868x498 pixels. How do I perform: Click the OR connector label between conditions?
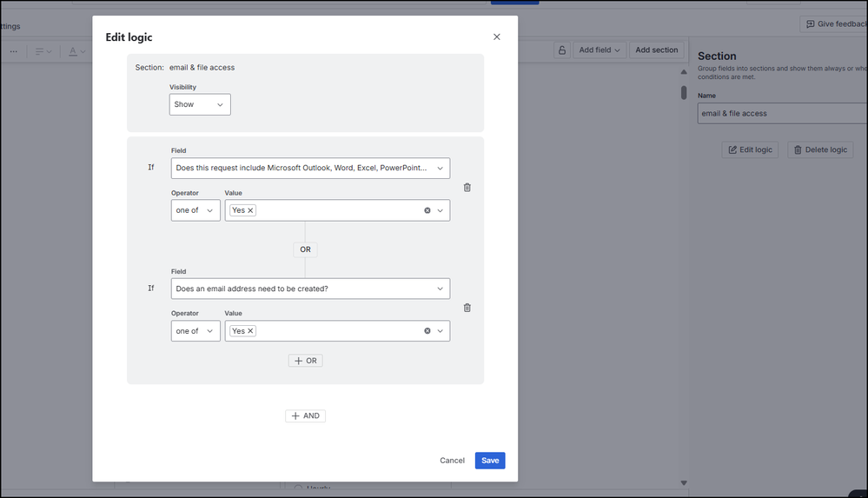[x=306, y=249]
